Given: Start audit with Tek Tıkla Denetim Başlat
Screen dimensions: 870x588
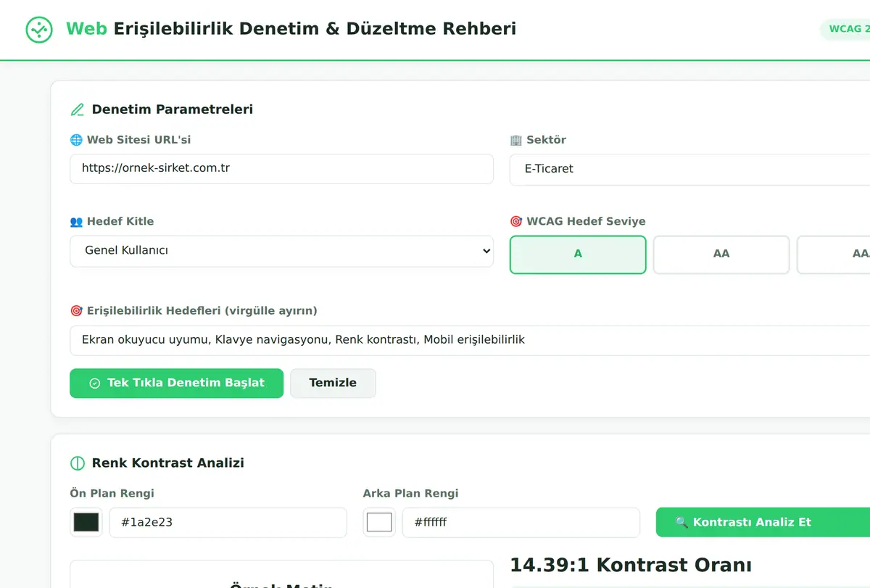Looking at the screenshot, I should point(176,383).
